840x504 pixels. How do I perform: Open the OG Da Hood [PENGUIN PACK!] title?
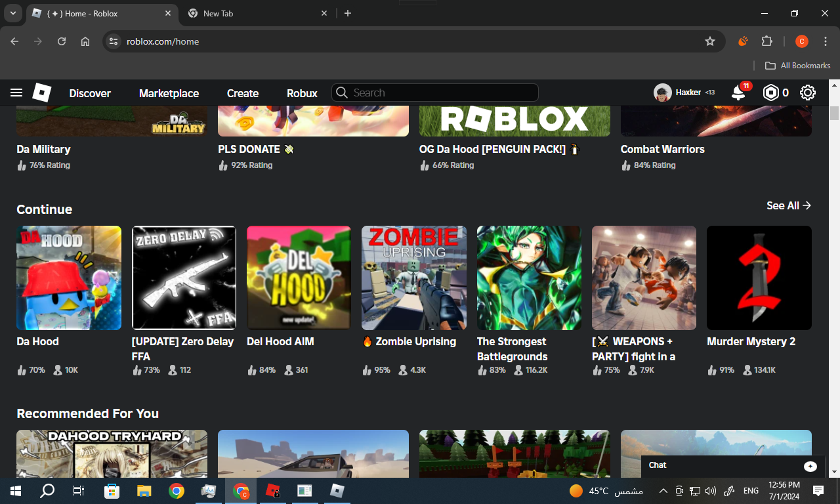(499, 149)
